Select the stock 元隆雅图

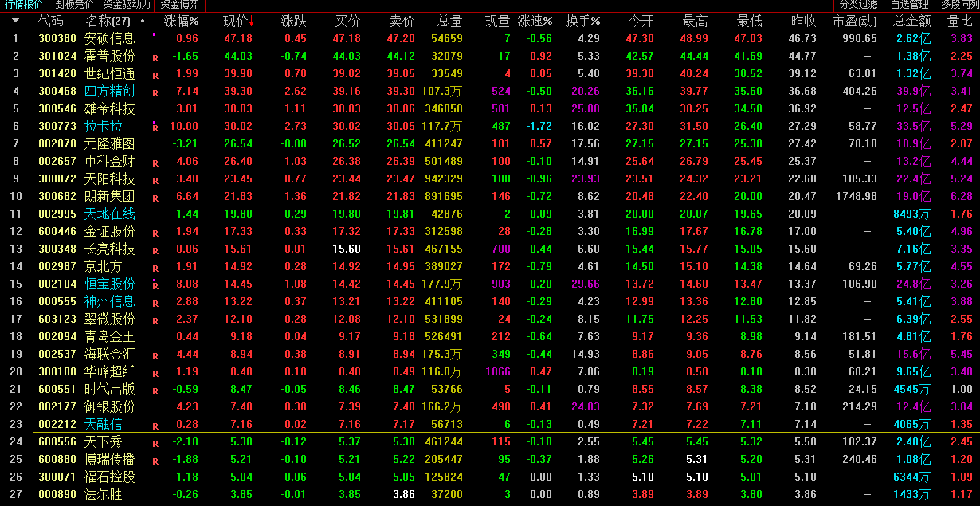pos(110,143)
